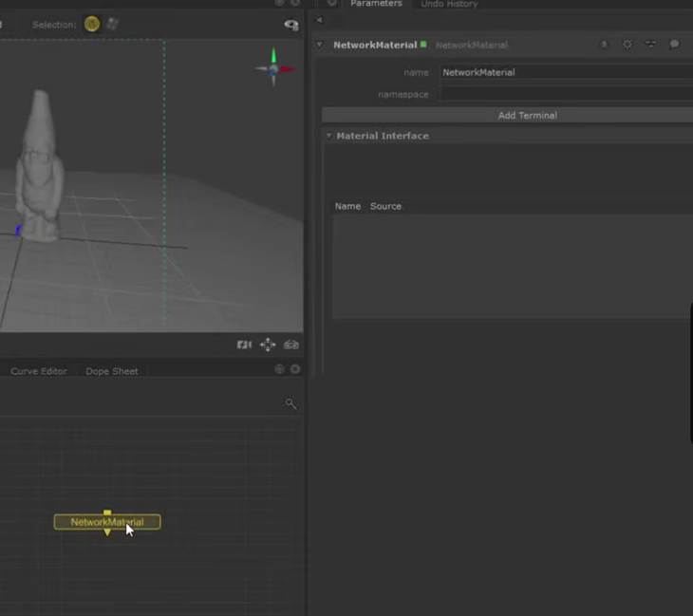Open the Dope Sheet tab
This screenshot has width=693, height=616.
point(111,371)
